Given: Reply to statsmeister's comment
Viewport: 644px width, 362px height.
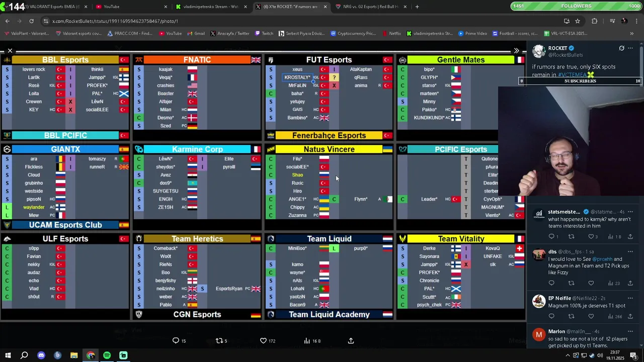Looking at the screenshot, I should pos(551,236).
